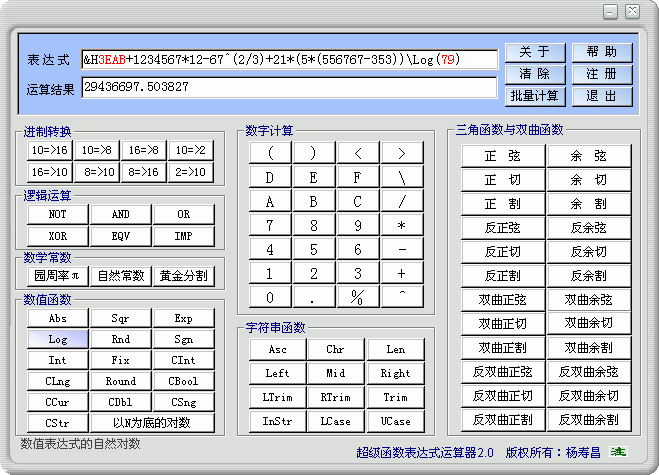Image resolution: width=659 pixels, height=475 pixels.
Task: Click the 反余弦 (arccosine) button
Action: (x=589, y=228)
